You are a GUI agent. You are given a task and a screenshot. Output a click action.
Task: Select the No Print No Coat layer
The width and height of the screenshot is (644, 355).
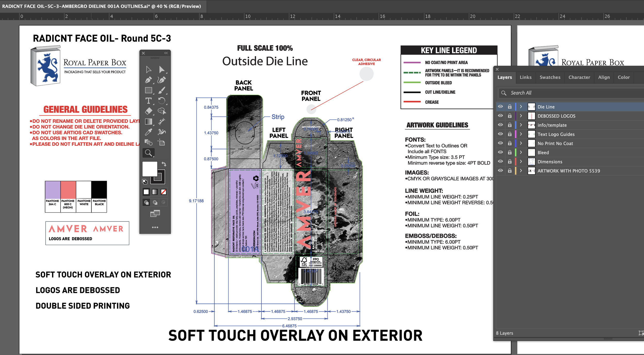point(555,143)
